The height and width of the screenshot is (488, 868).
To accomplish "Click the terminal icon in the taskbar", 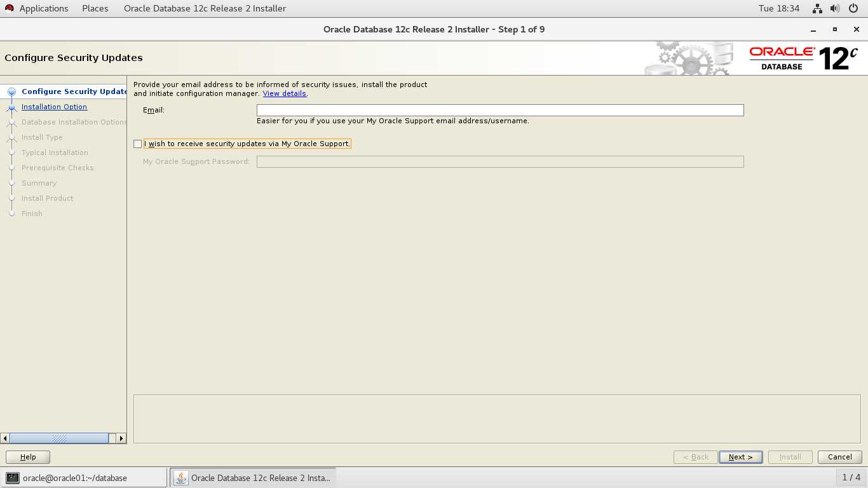I will pos(12,478).
